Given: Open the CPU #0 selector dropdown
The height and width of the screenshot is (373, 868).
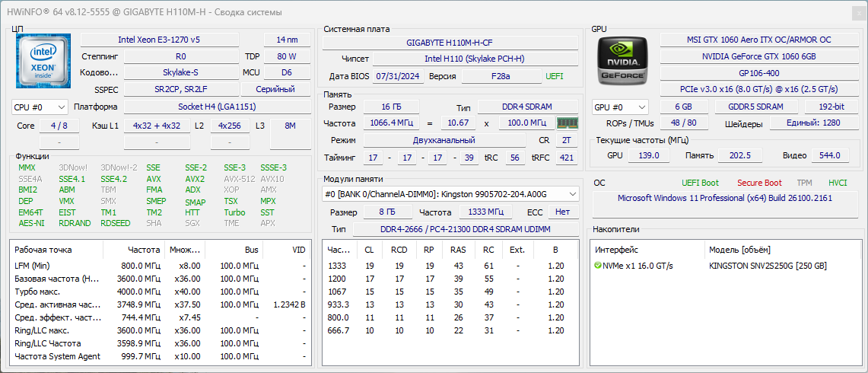Looking at the screenshot, I should (x=40, y=107).
